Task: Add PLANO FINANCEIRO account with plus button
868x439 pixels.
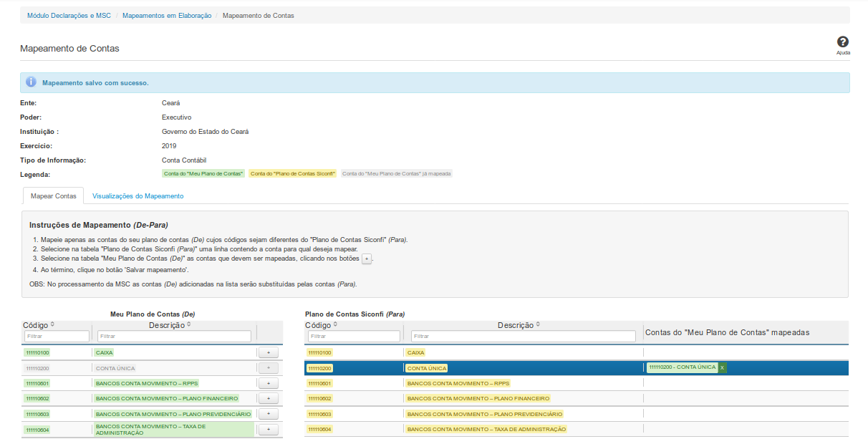Action: (268, 398)
